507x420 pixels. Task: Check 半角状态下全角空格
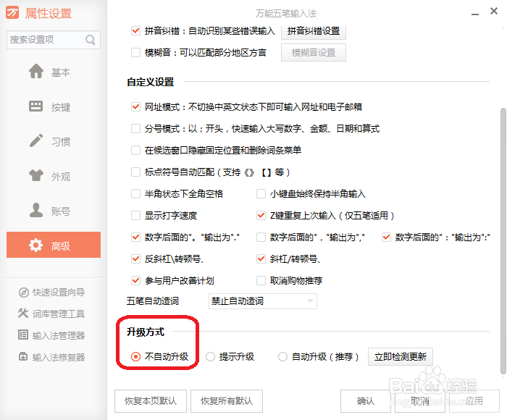point(136,193)
